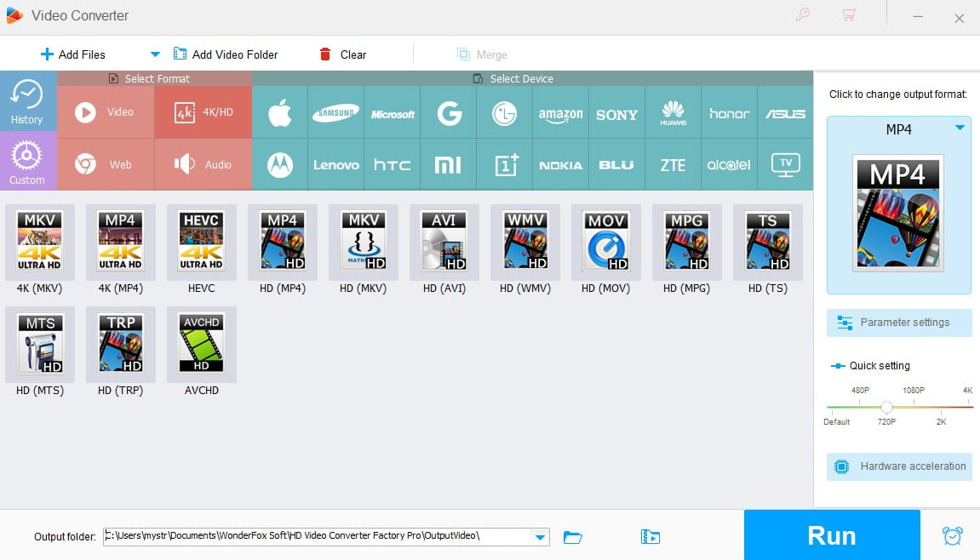Screen dimensions: 980x560
Task: Select the HD (MKV) format thumbnail
Action: 363,242
